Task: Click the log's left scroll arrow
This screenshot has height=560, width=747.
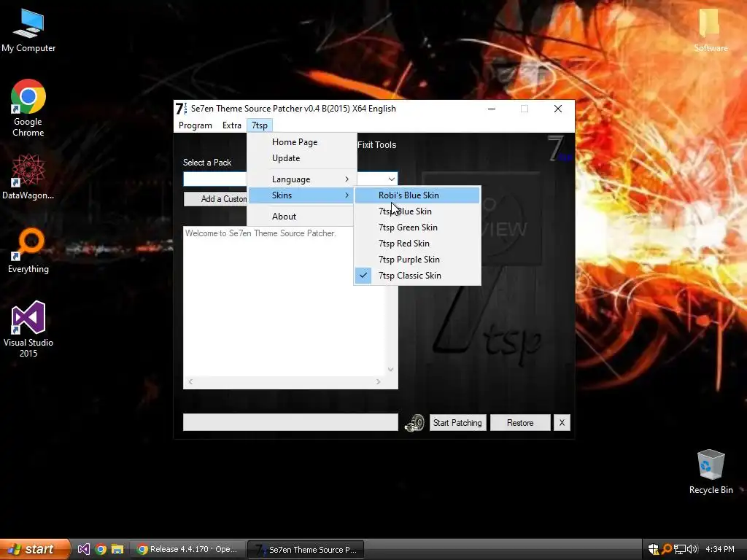Action: [x=190, y=381]
